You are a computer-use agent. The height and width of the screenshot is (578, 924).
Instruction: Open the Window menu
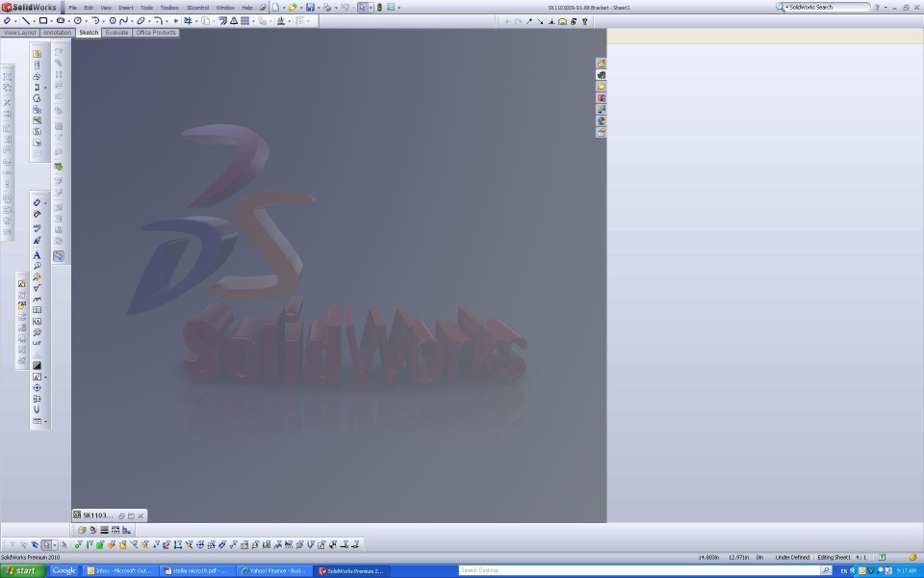pyautogui.click(x=225, y=8)
